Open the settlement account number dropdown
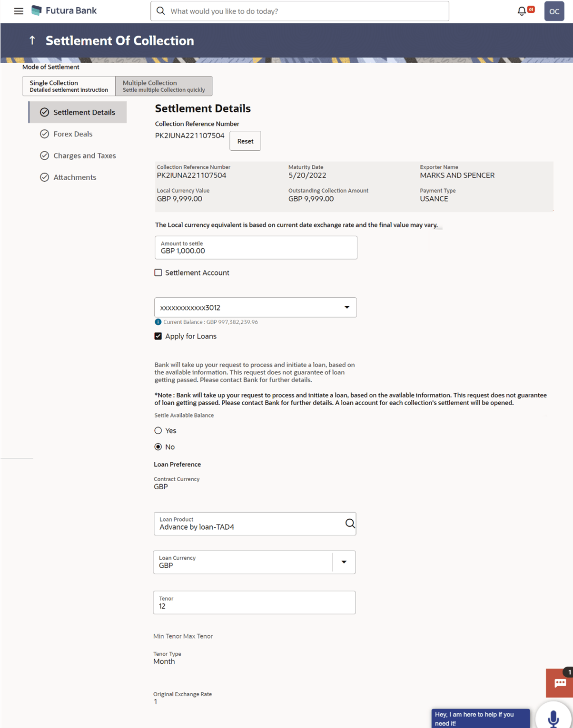 click(x=348, y=307)
